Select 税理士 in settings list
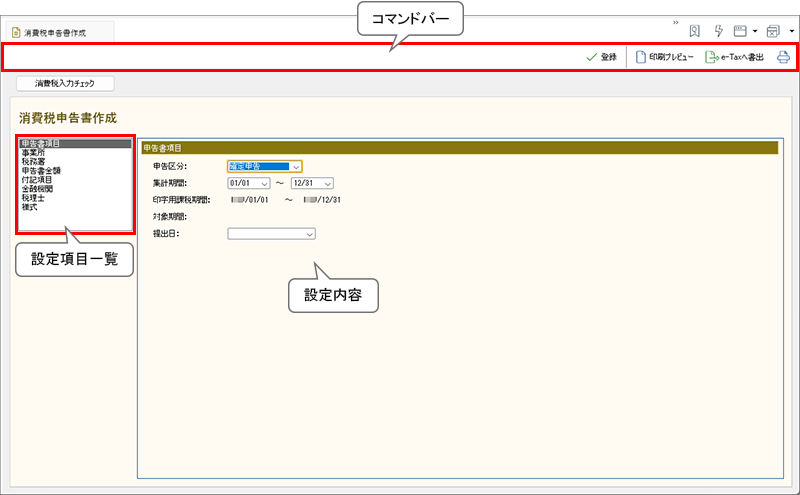 33,198
